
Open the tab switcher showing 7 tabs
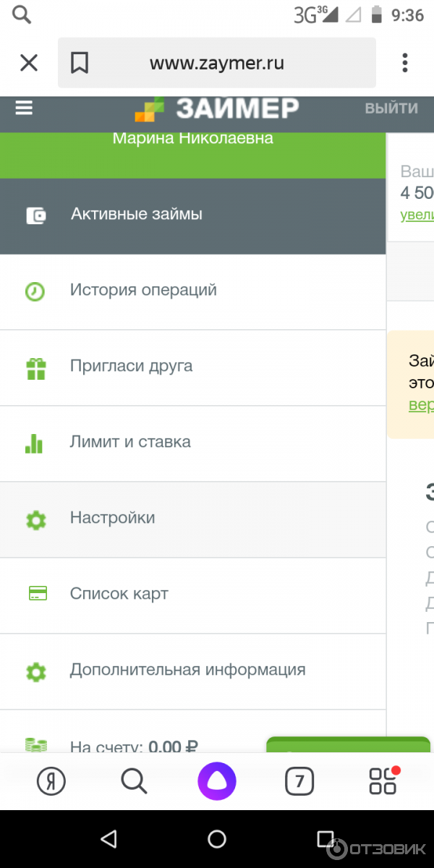click(299, 781)
